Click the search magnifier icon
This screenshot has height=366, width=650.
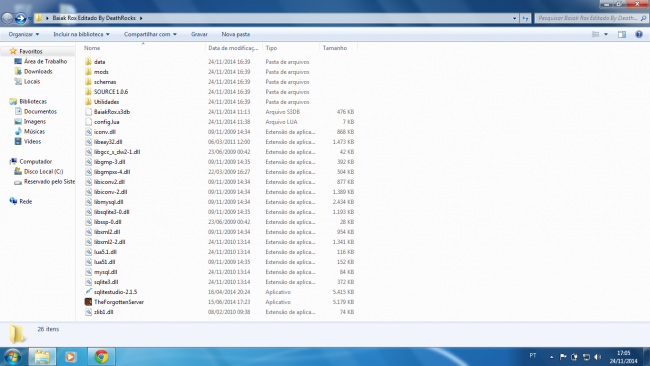click(x=643, y=18)
